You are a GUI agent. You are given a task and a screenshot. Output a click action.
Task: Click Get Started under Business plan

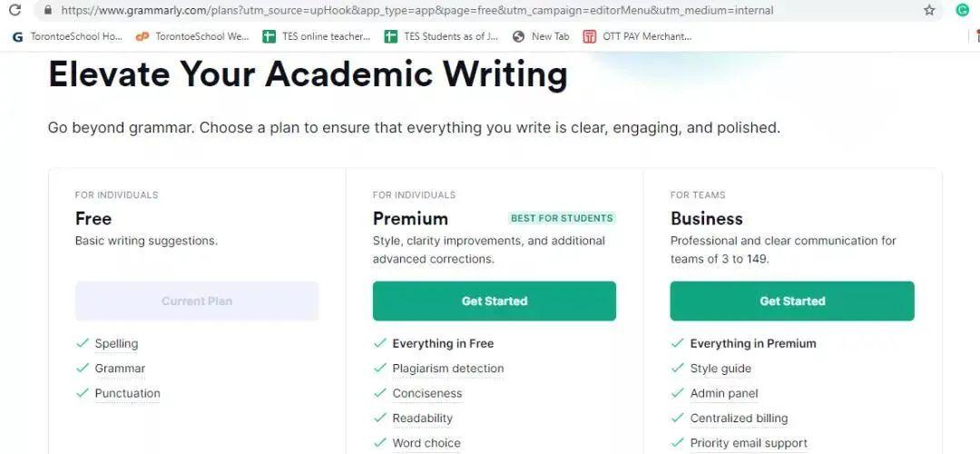(x=792, y=301)
